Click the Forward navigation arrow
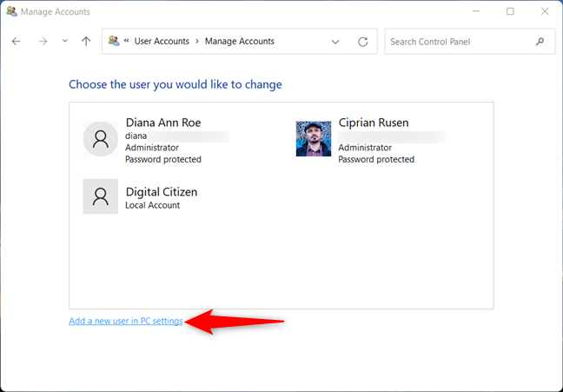This screenshot has height=392, width=563. click(43, 41)
